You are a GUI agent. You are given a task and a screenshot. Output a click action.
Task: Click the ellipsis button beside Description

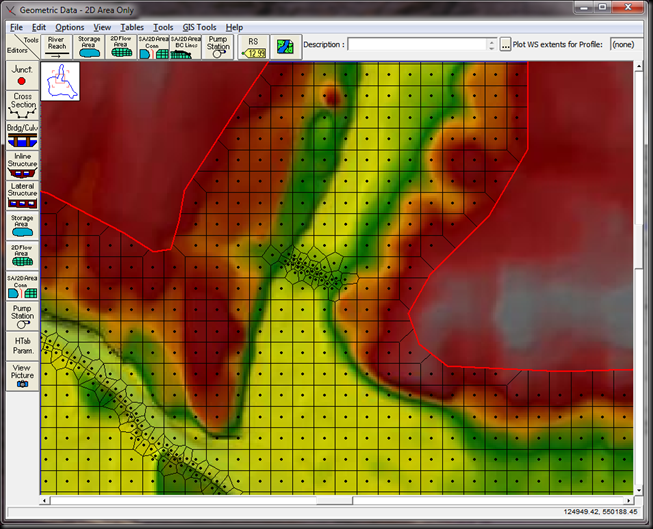505,45
